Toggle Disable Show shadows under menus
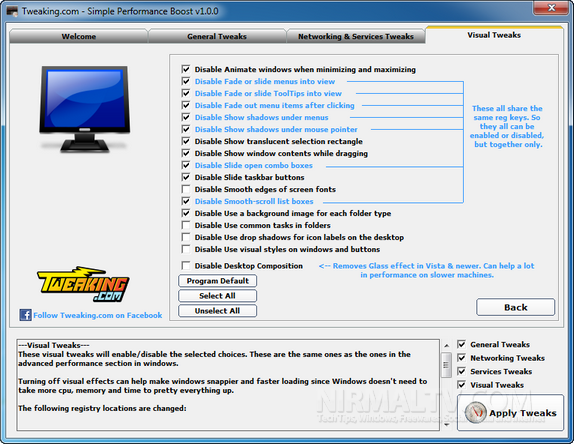574x444 pixels. point(186,117)
